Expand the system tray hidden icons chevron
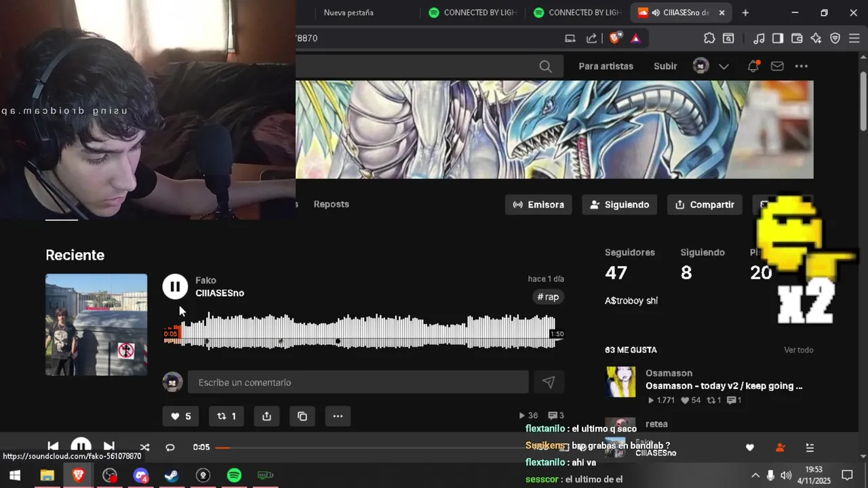The height and width of the screenshot is (488, 868). (x=755, y=475)
